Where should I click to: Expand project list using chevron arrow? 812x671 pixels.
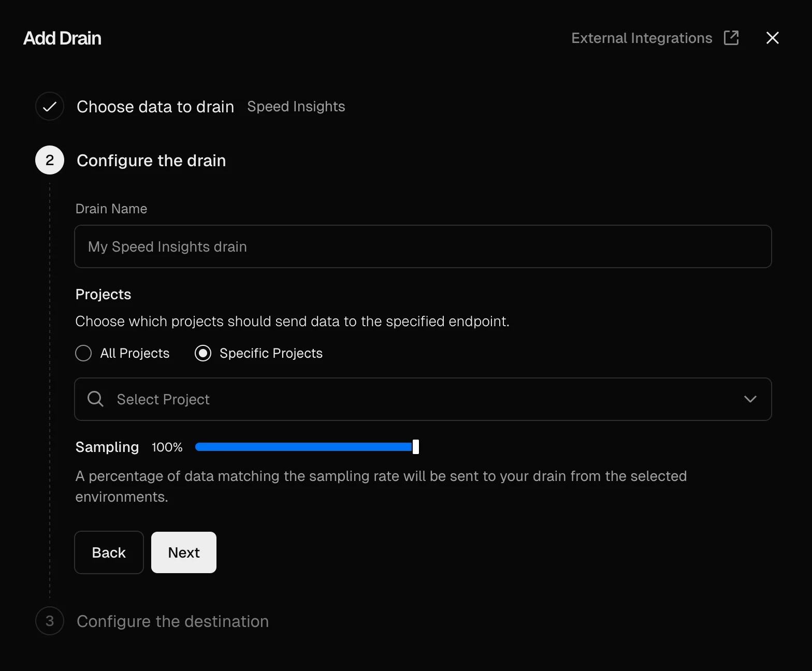pos(750,399)
